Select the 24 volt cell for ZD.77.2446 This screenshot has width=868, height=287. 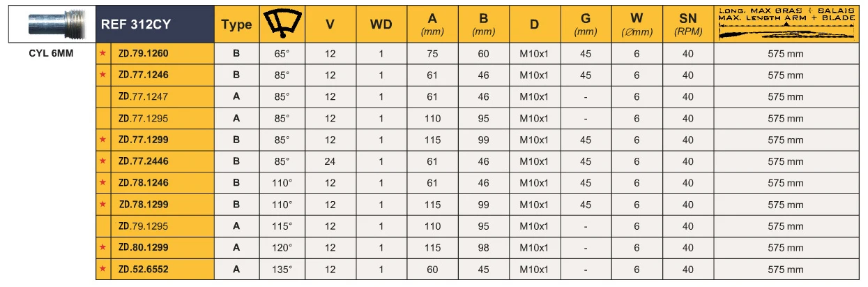pyautogui.click(x=330, y=161)
